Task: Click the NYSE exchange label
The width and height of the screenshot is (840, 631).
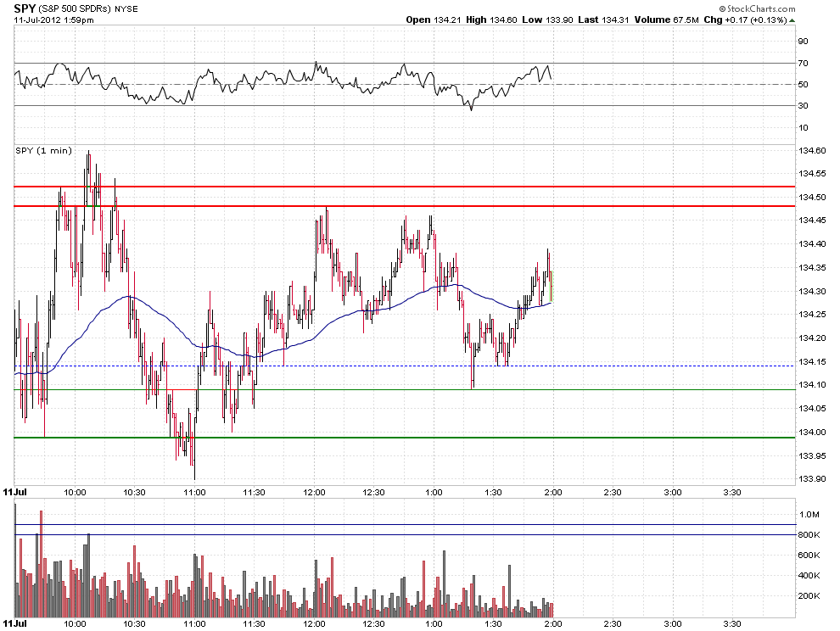Action: pyautogui.click(x=126, y=9)
